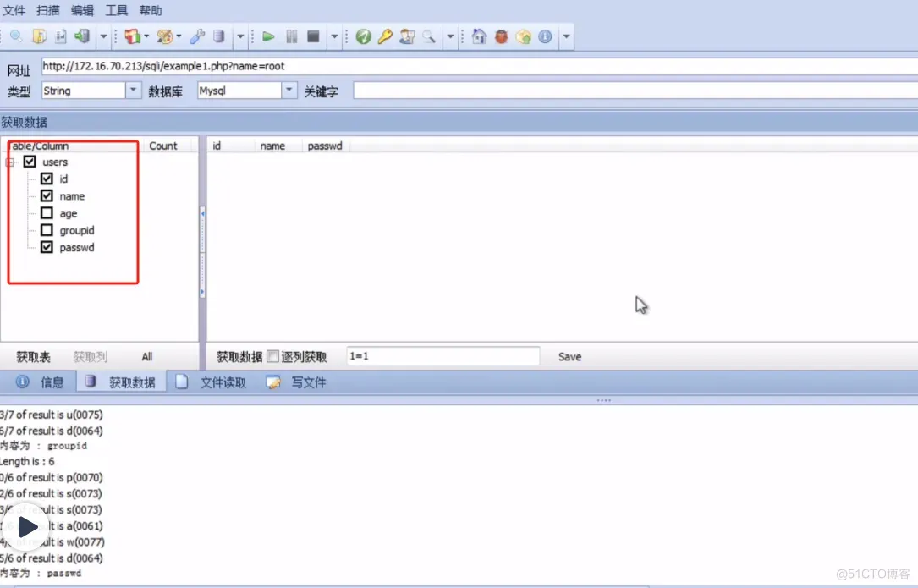The width and height of the screenshot is (918, 588).
Task: Open dropdown arrow after database icon
Action: [x=240, y=36]
